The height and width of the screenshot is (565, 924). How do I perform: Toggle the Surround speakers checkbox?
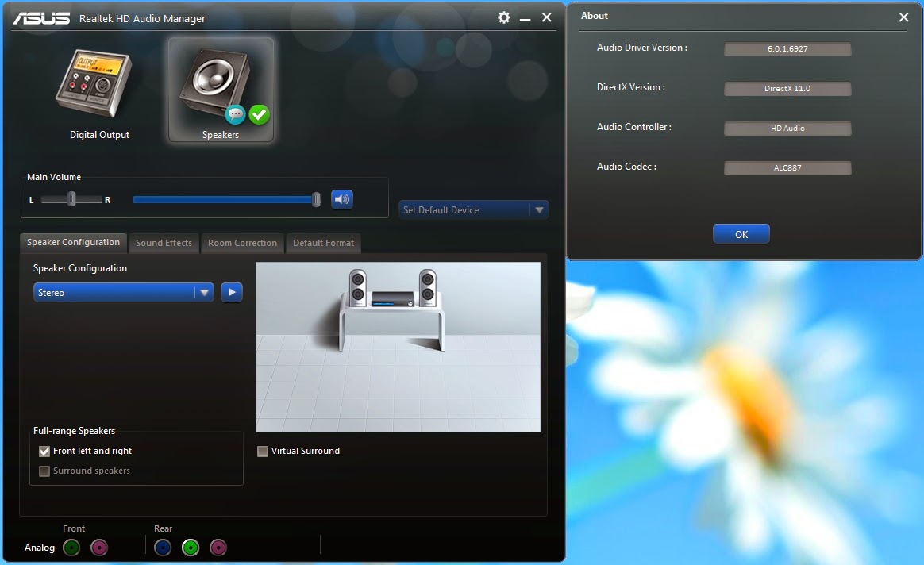point(44,471)
